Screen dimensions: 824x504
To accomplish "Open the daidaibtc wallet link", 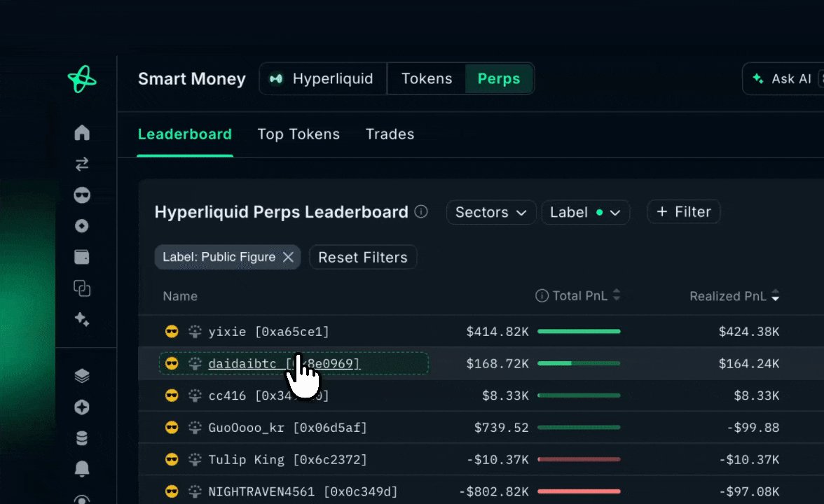I will click(x=284, y=363).
